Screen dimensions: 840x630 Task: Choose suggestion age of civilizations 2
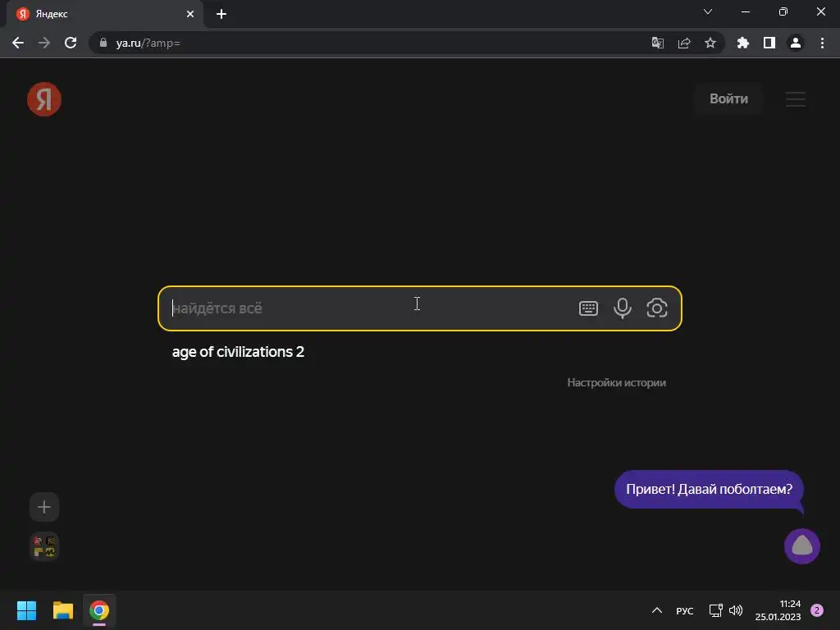pyautogui.click(x=238, y=351)
